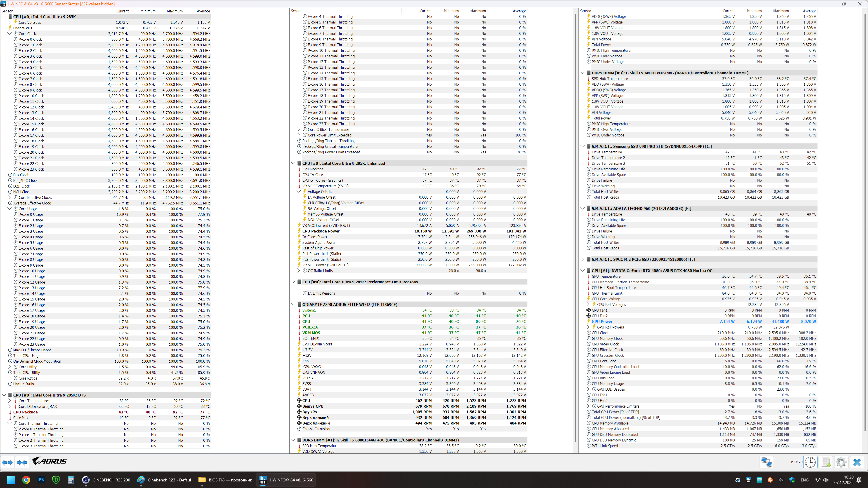This screenshot has height=488, width=868.
Task: Click the Maximum column header in left pane
Action: tap(175, 11)
